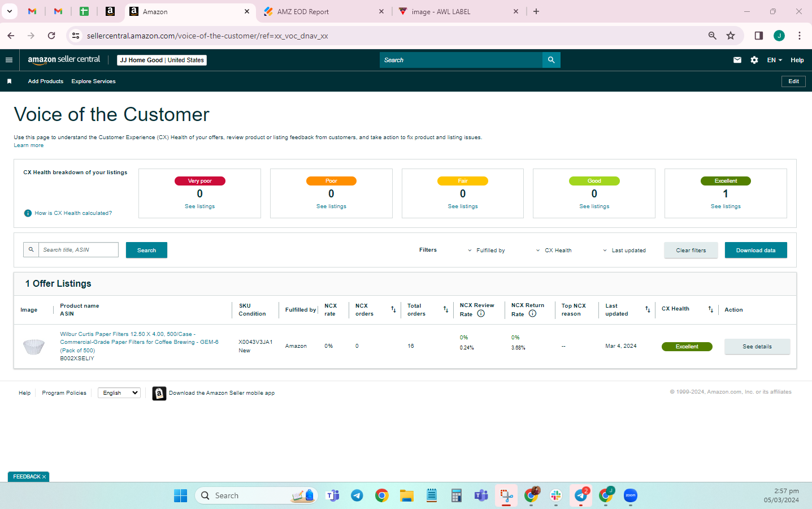Viewport: 812px width, 509px height.
Task: Click the NCX Review Rate info icon
Action: [x=481, y=313]
